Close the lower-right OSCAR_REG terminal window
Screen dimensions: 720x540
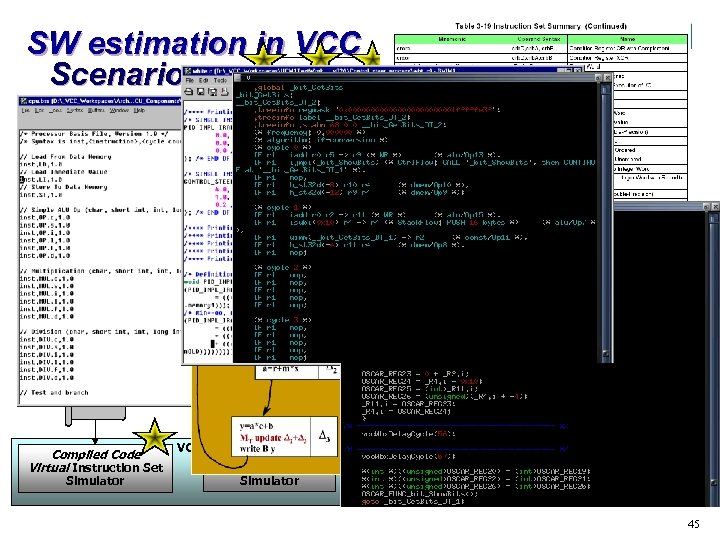pos(715,207)
